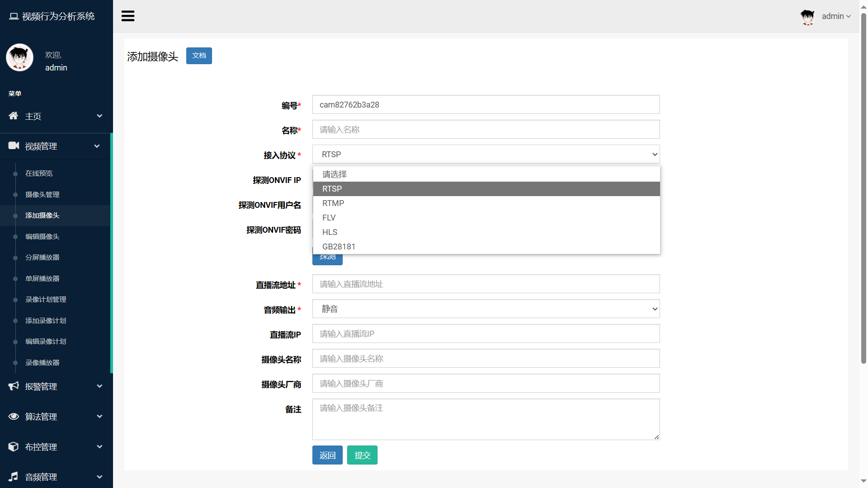
Task: Open 分屏播放器 in sidebar
Action: [42, 258]
